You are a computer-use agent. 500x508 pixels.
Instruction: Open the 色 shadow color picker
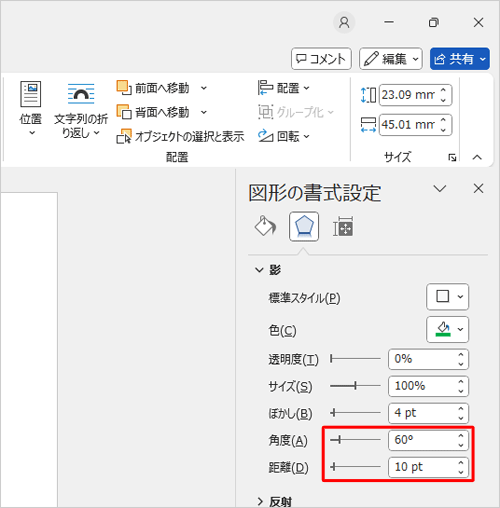pos(447,329)
